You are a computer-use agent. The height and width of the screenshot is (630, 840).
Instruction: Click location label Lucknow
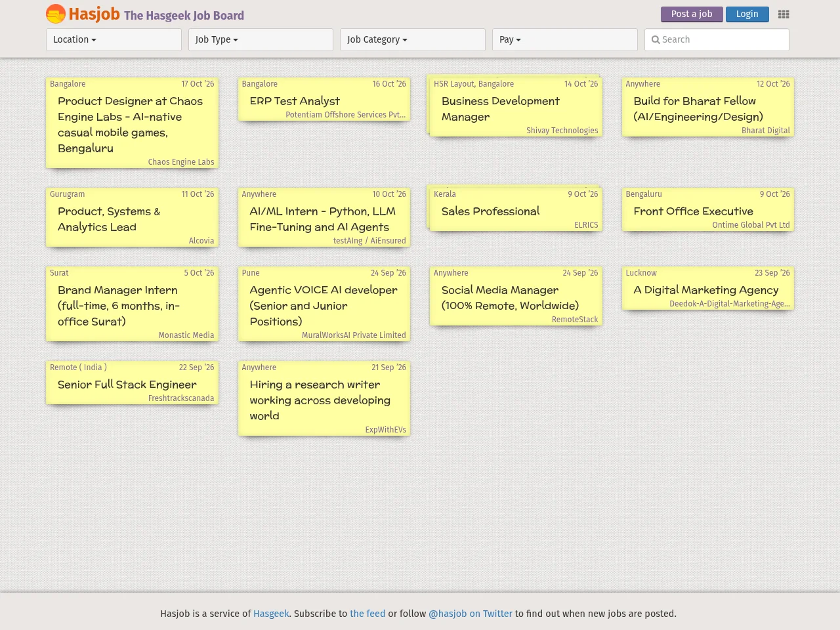coord(641,273)
